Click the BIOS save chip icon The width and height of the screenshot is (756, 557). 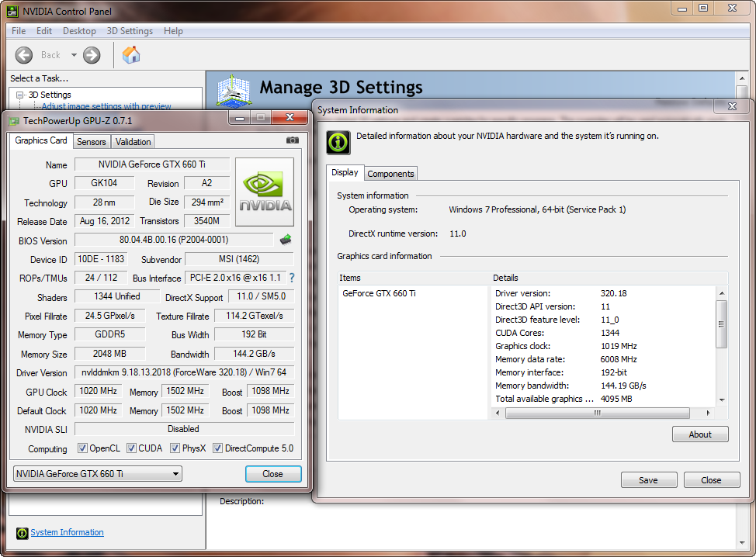click(286, 240)
